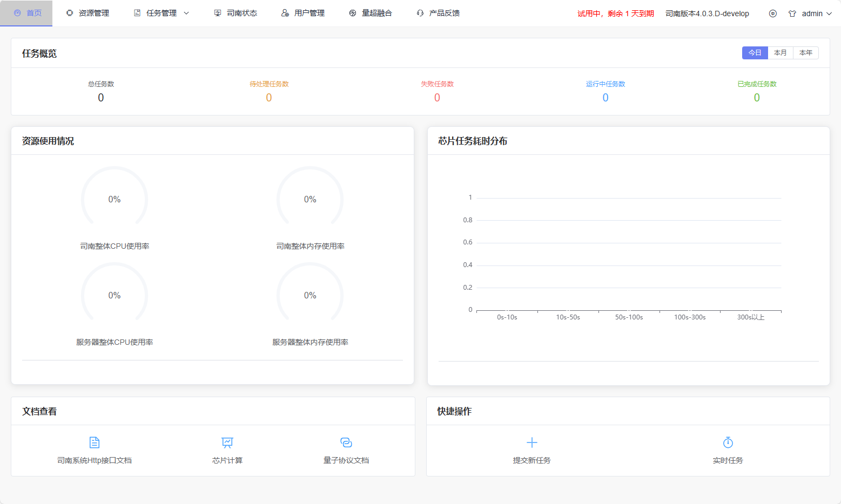The image size is (841, 504).
Task: Click the 用户管理 navigation link
Action: click(x=303, y=13)
